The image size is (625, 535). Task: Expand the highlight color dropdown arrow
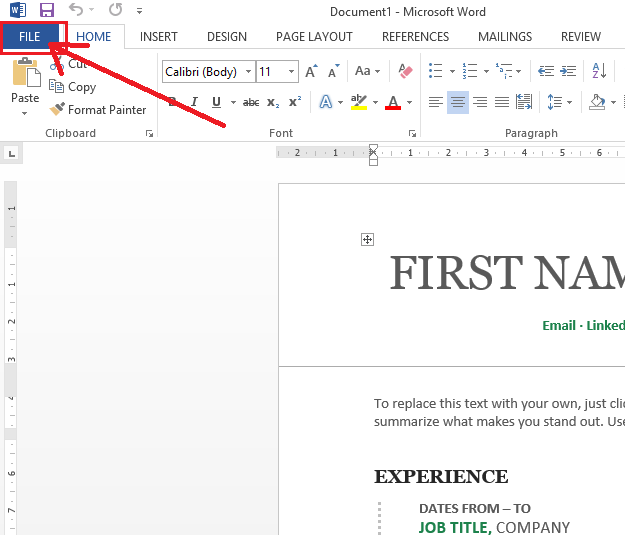coord(375,102)
